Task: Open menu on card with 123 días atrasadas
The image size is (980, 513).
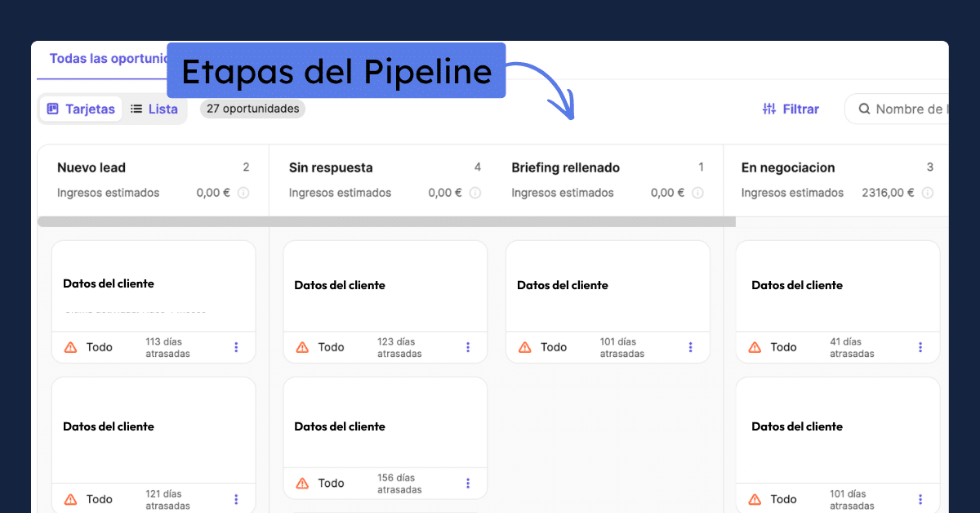Action: pos(468,347)
